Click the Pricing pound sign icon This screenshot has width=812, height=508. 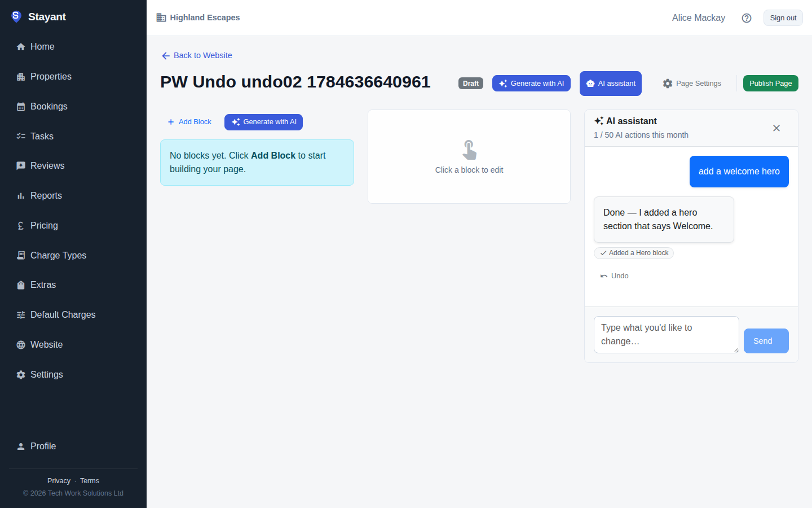[21, 226]
